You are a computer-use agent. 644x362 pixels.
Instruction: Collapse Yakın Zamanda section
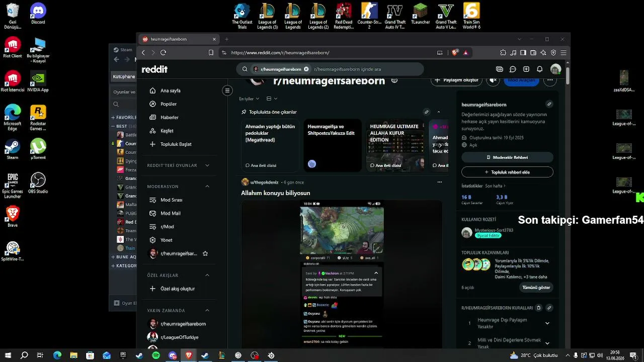click(x=207, y=311)
